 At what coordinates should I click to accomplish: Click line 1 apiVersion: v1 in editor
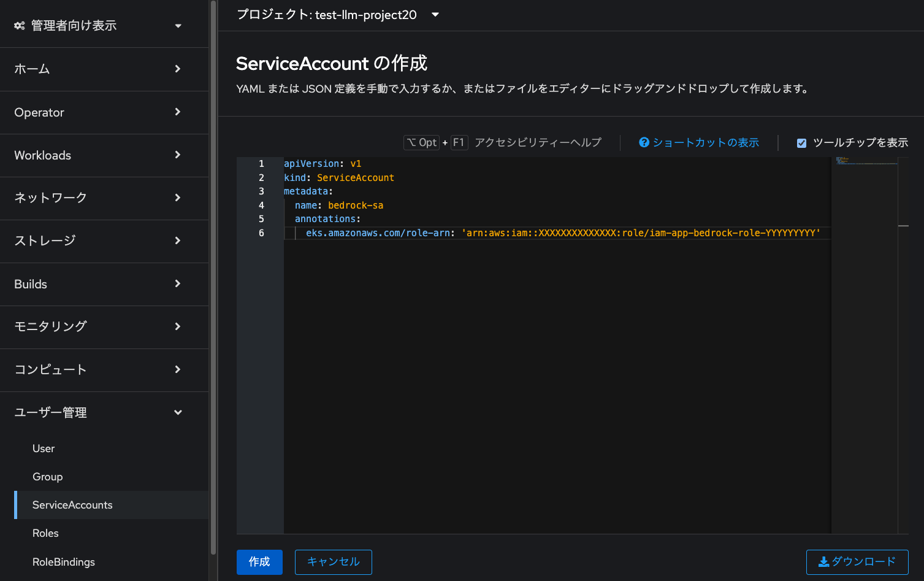pos(323,164)
